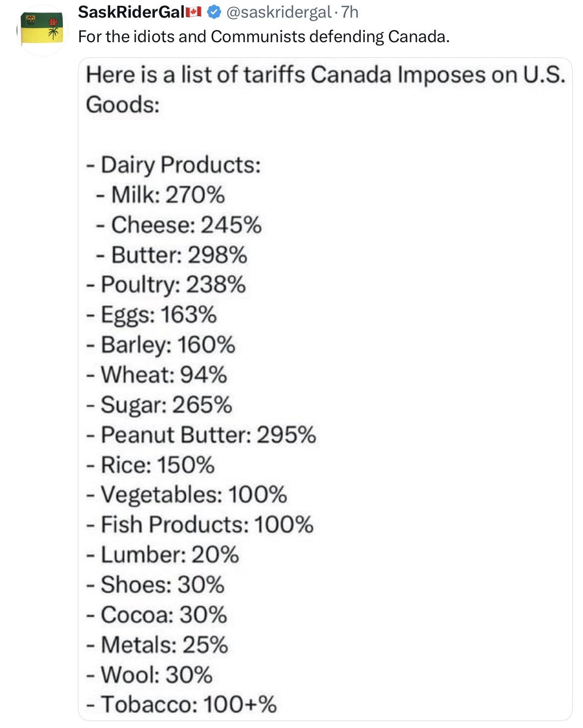Open the SaskRiderGal profile avatar

point(43,30)
